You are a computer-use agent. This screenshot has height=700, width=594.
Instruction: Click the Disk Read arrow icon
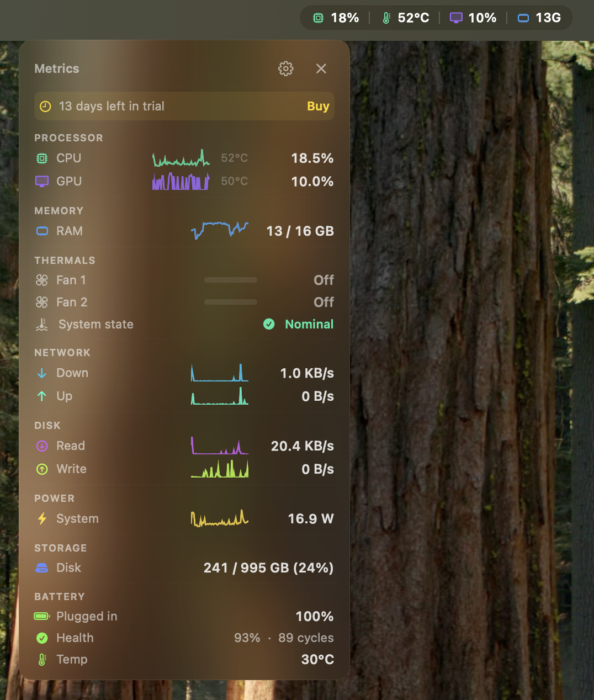pyautogui.click(x=42, y=446)
